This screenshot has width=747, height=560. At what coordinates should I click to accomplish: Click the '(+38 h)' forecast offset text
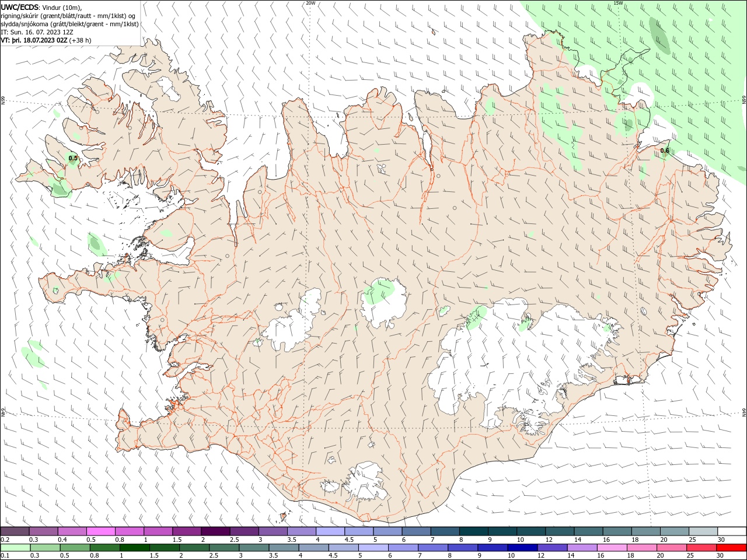80,40
